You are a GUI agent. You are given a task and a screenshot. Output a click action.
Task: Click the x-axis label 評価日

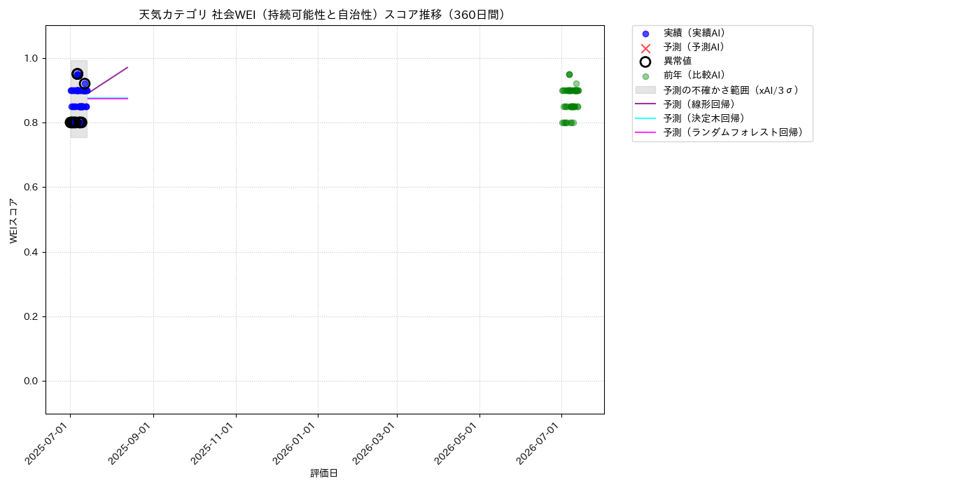coord(324,474)
